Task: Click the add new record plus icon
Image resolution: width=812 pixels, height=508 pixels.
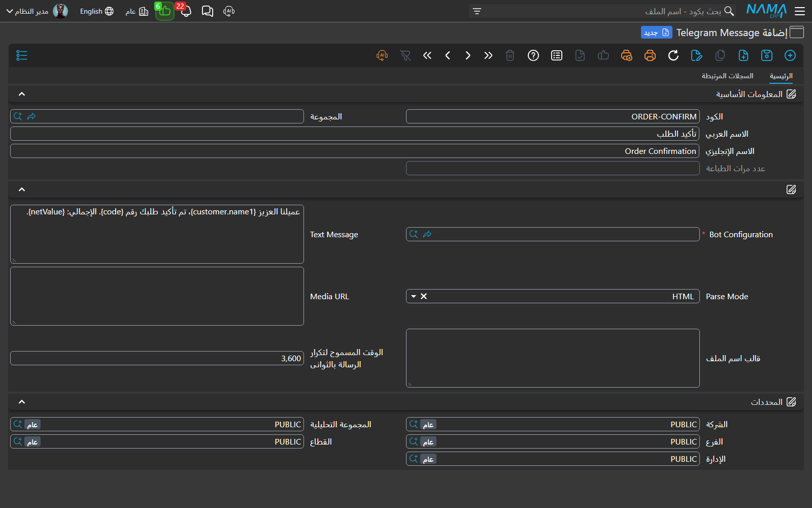Action: click(x=790, y=55)
